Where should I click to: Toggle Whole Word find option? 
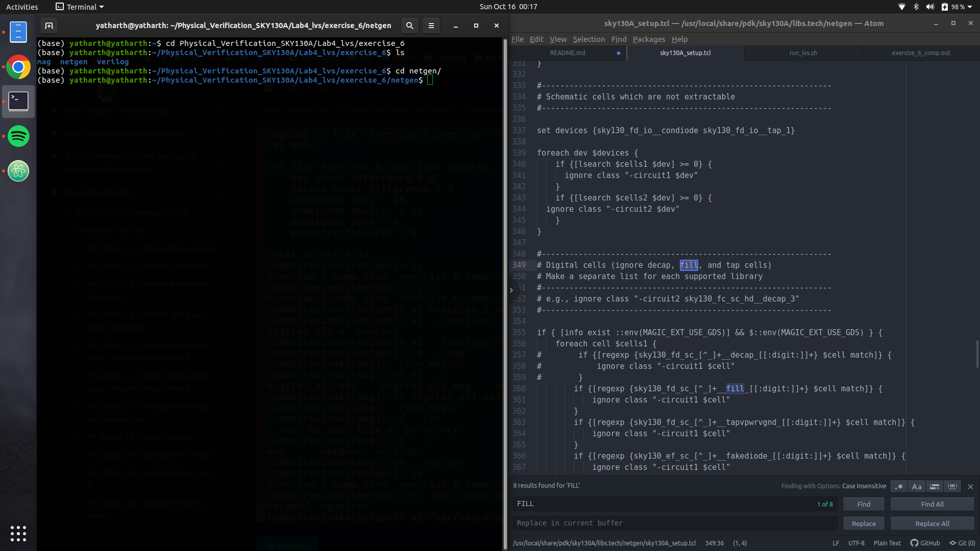pyautogui.click(x=952, y=486)
